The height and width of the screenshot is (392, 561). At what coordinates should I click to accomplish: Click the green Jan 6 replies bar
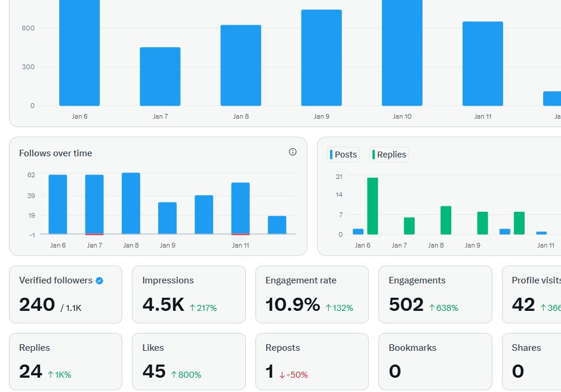click(372, 206)
